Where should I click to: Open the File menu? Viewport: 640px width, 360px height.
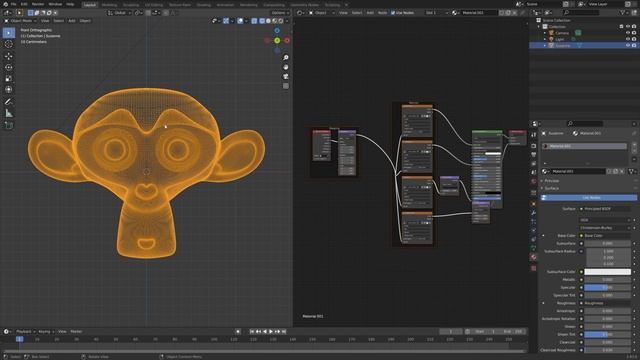[x=13, y=4]
